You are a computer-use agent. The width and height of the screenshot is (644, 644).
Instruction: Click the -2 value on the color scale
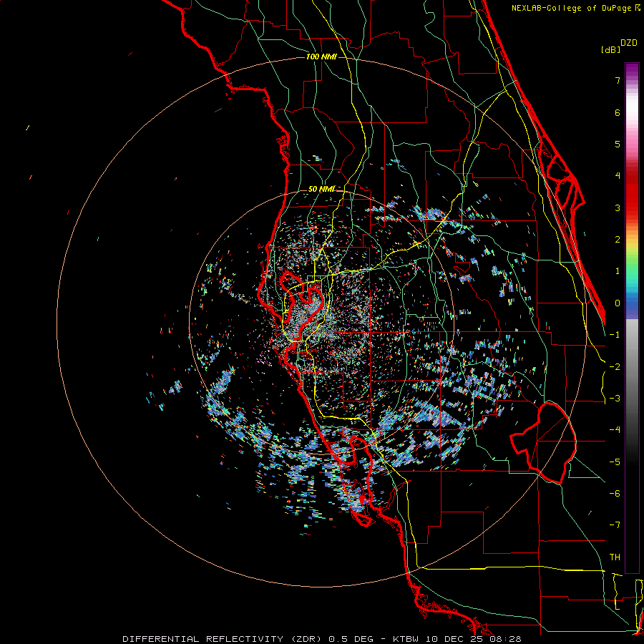point(615,367)
